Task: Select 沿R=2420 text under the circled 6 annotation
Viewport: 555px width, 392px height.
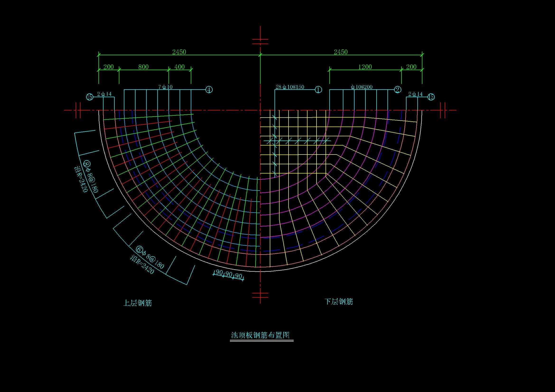Action: [142, 264]
